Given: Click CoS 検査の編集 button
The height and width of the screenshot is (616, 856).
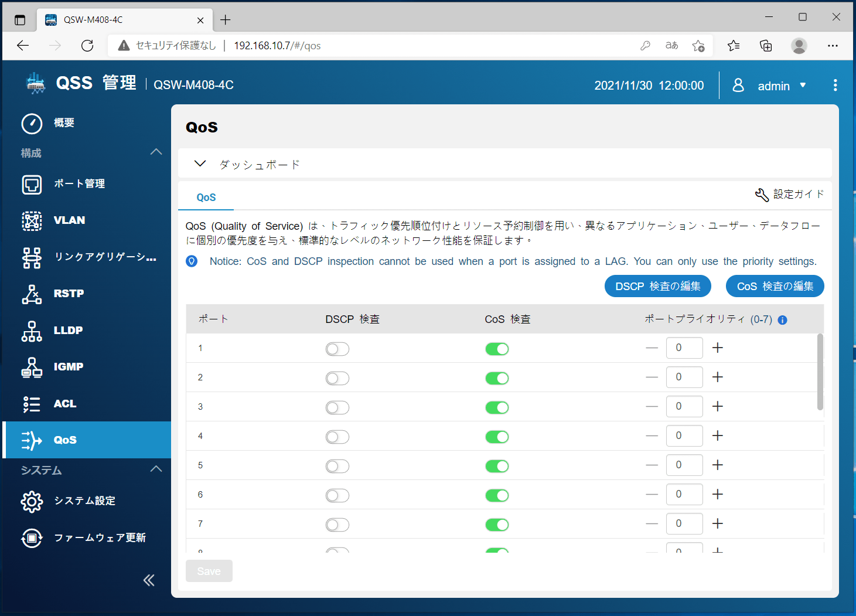Looking at the screenshot, I should [775, 287].
